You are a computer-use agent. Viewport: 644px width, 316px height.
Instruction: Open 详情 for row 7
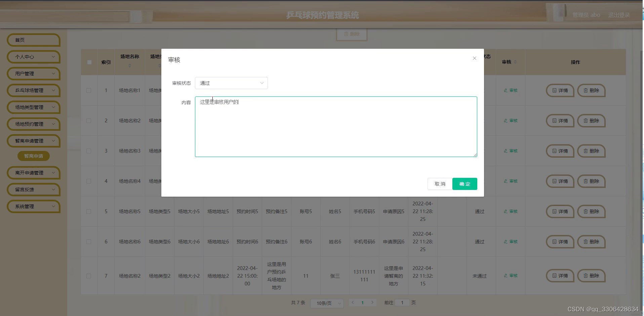point(560,276)
